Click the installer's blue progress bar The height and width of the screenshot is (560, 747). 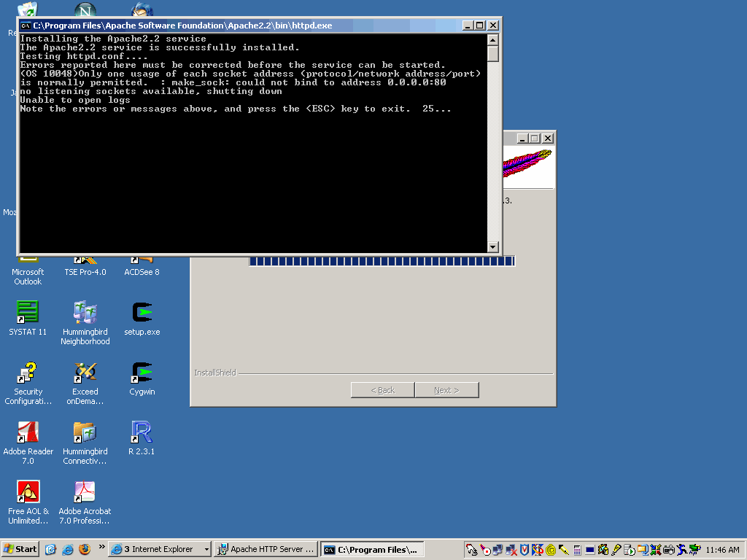tap(382, 261)
